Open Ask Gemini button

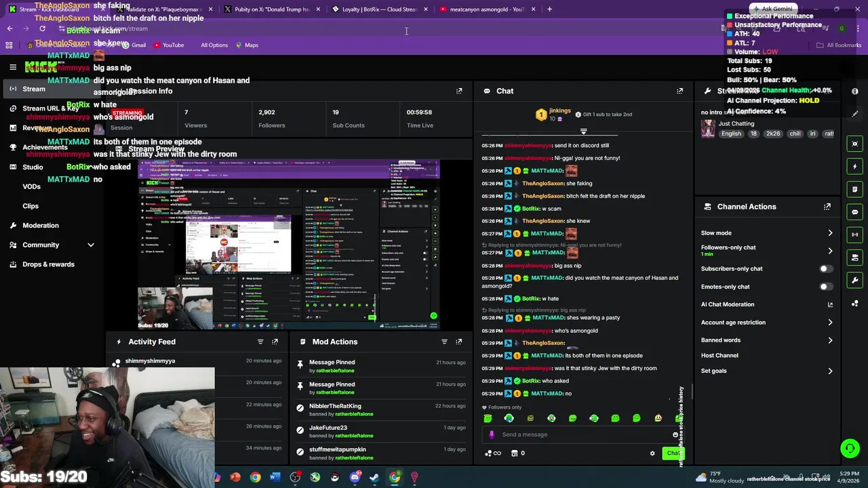[x=772, y=9]
